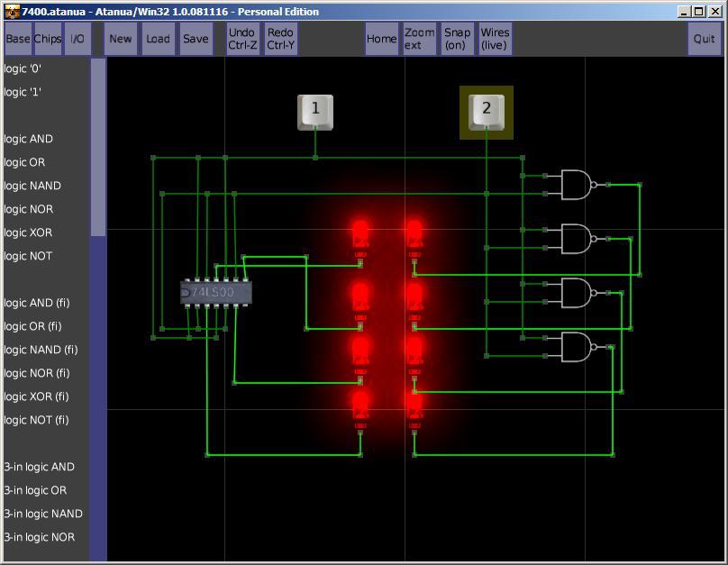Viewport: 728px width, 565px height.
Task: Click the third LED in left column
Action: (x=360, y=355)
